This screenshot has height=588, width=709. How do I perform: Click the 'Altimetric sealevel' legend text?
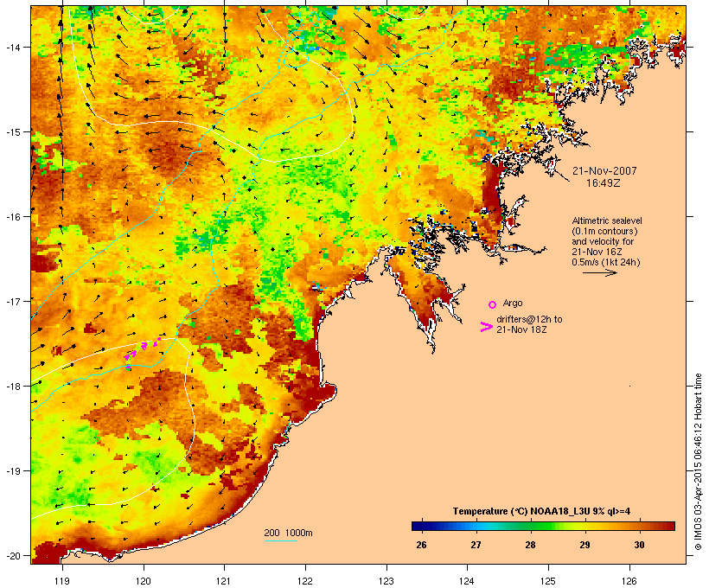607,220
